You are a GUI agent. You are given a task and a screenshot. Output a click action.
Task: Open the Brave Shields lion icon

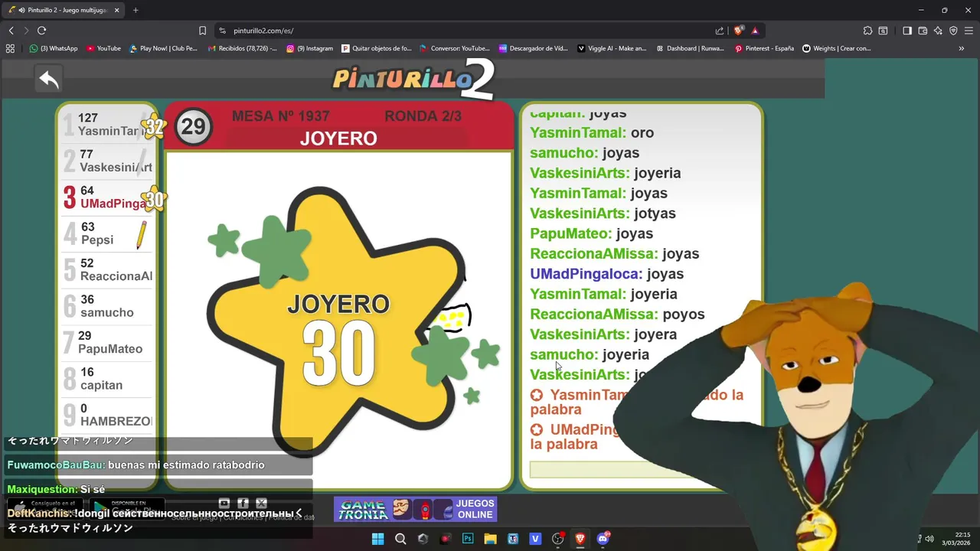point(738,31)
